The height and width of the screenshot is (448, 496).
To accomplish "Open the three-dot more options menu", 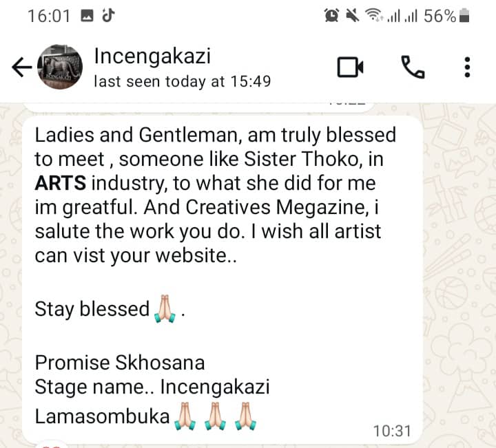I will 467,67.
